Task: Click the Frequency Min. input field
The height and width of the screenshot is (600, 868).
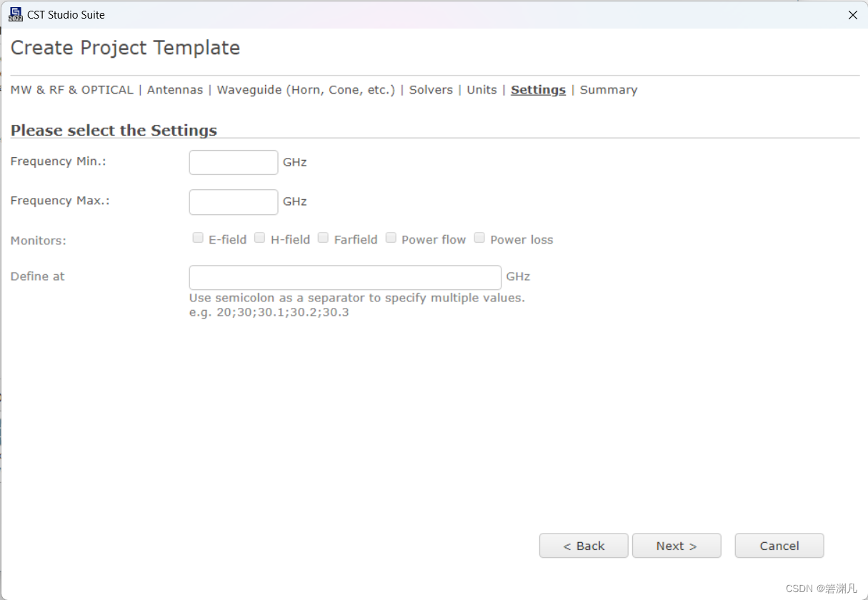Action: tap(234, 162)
